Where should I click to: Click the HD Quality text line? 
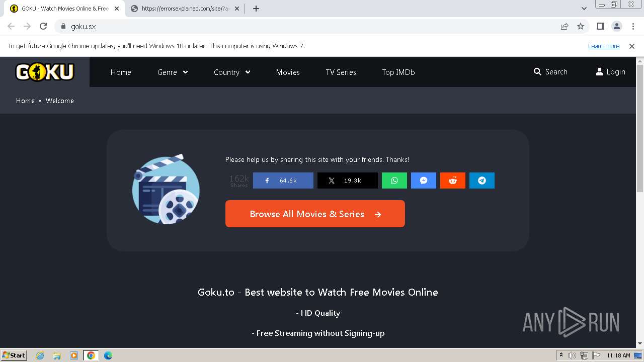click(x=318, y=313)
